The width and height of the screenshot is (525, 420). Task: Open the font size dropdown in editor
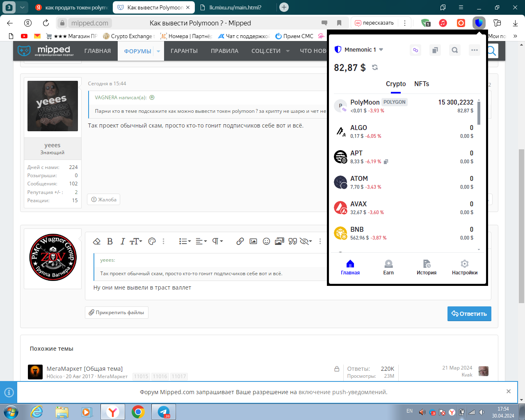pos(136,241)
